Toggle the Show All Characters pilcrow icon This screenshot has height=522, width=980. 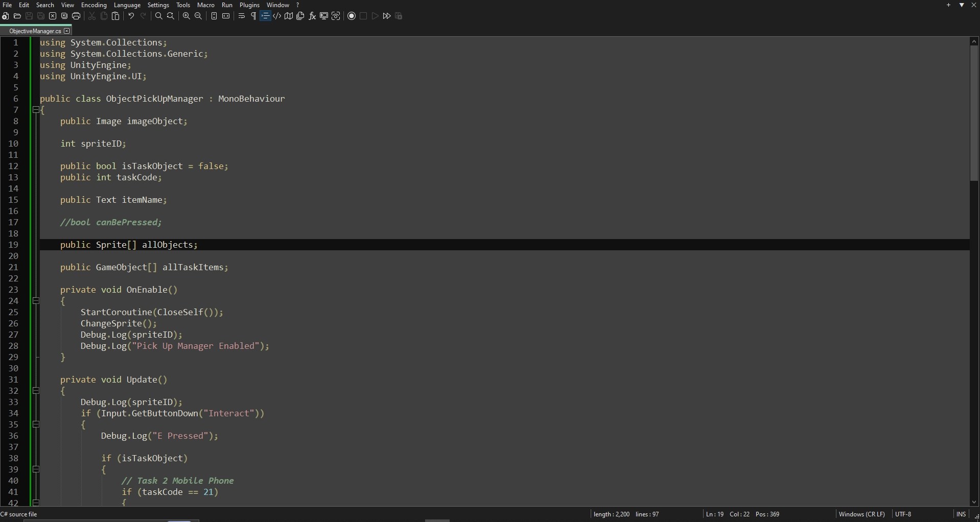(253, 16)
